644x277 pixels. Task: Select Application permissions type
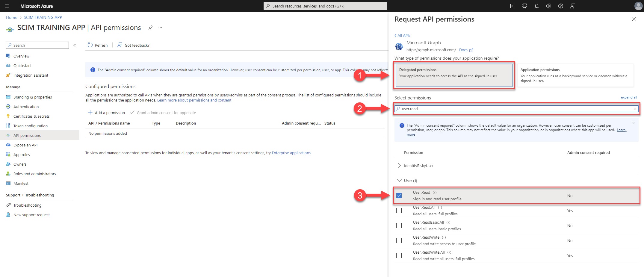[x=575, y=75]
